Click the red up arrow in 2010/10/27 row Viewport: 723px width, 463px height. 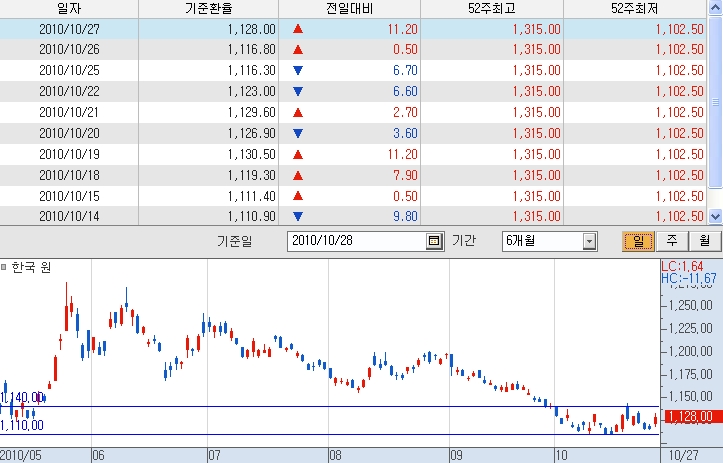click(298, 29)
